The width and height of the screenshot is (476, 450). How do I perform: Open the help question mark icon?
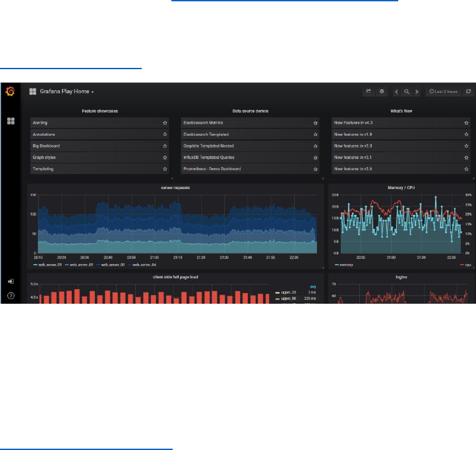tap(11, 296)
